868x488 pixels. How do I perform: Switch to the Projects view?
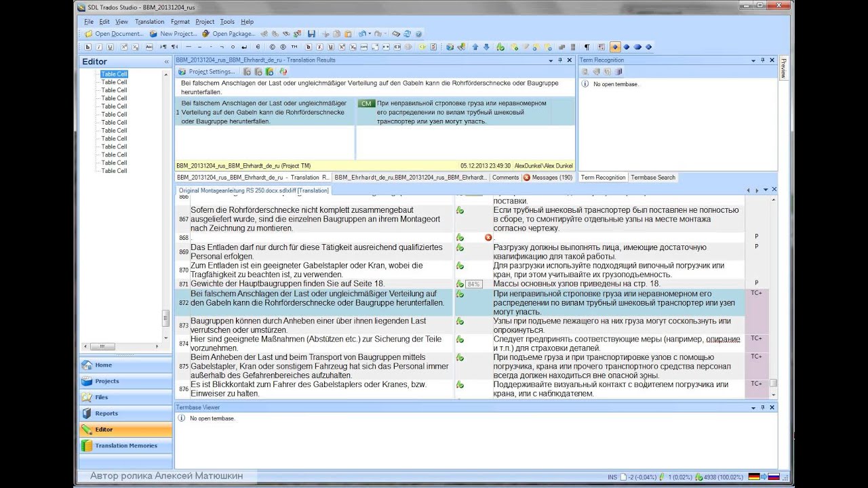click(125, 381)
